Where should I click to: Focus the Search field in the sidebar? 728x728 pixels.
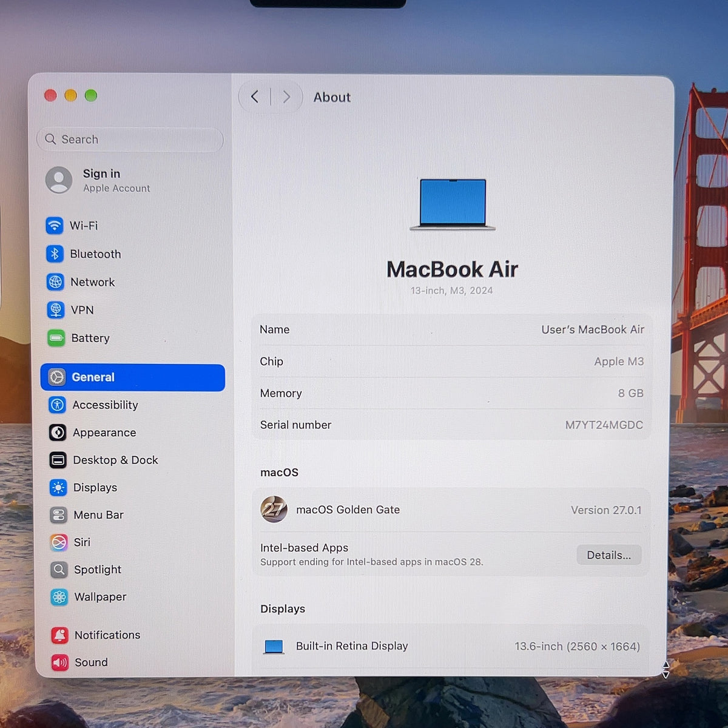pos(130,140)
